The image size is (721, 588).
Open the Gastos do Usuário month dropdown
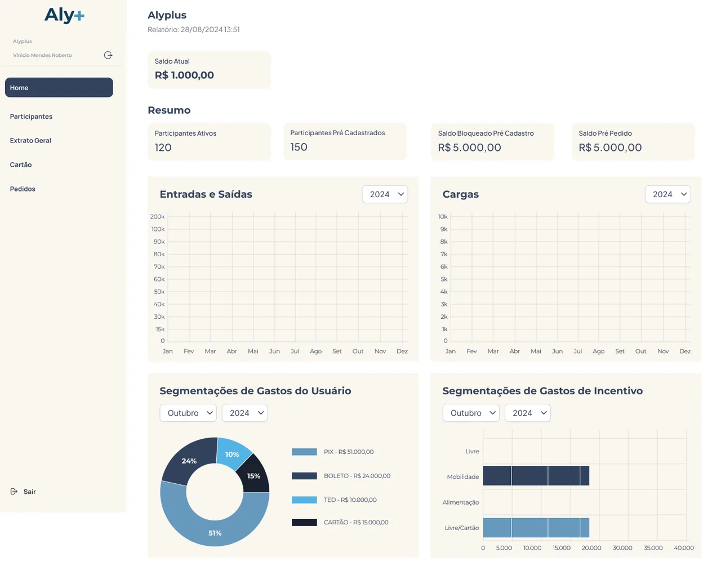pos(188,413)
